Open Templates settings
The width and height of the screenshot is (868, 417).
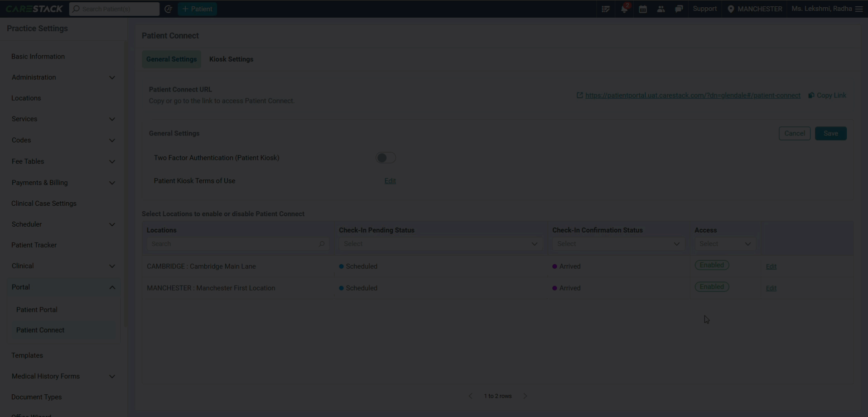(27, 355)
